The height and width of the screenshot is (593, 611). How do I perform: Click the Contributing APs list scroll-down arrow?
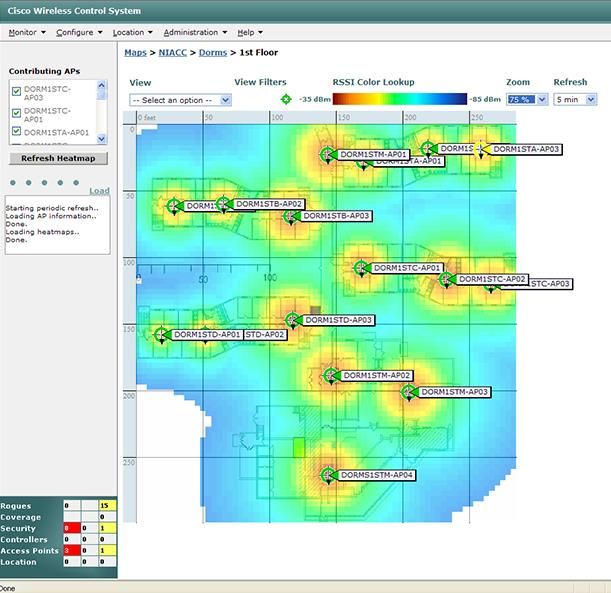[x=101, y=139]
